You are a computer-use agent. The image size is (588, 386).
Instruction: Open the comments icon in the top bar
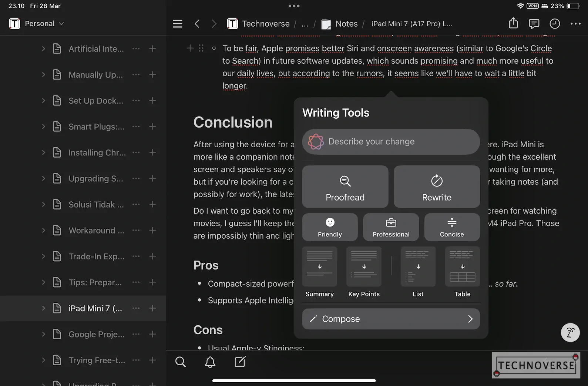pyautogui.click(x=534, y=24)
